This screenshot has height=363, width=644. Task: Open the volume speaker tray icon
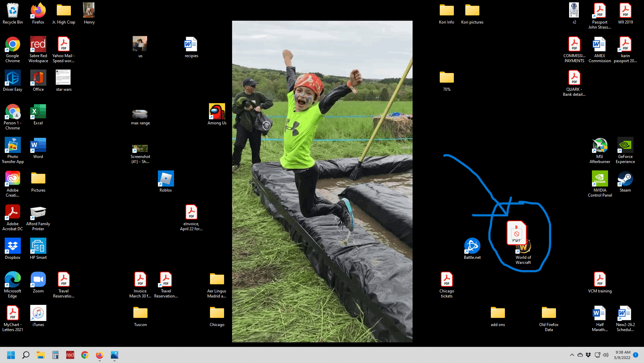pos(606,355)
